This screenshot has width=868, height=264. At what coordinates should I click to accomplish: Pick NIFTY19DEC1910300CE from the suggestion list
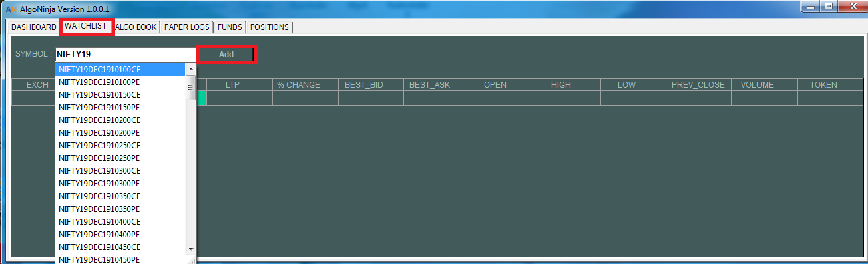click(120, 170)
